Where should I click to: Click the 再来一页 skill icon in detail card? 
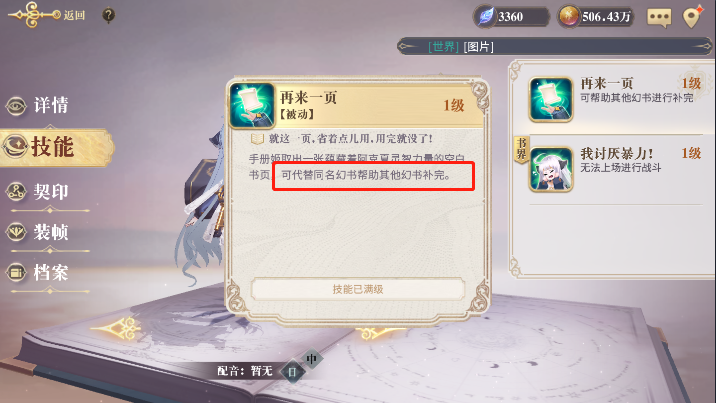point(252,105)
